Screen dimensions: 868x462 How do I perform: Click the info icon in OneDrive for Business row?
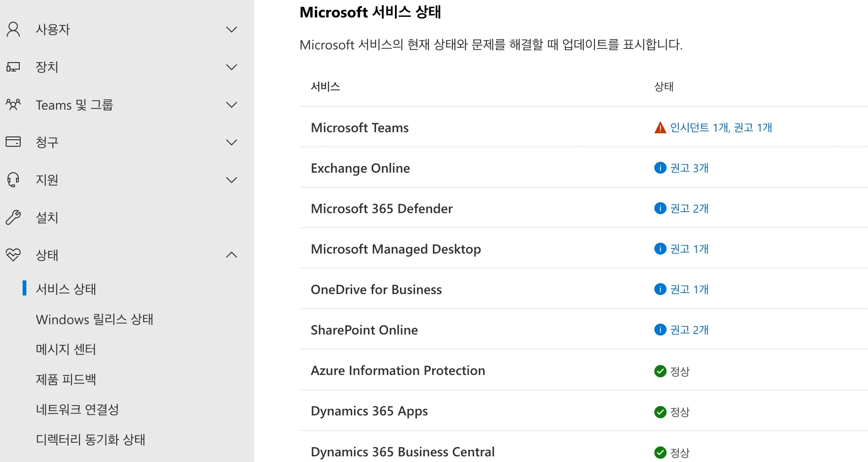660,289
